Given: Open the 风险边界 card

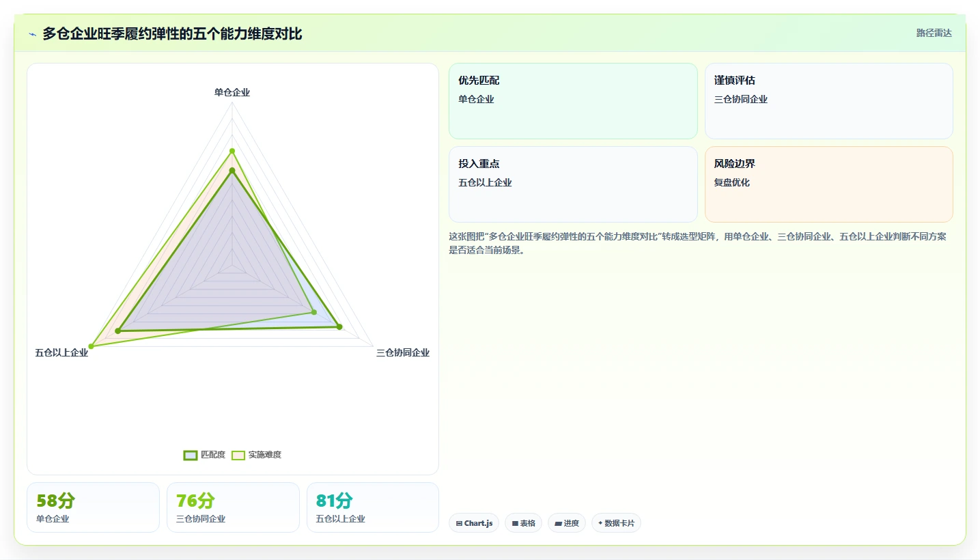Looking at the screenshot, I should click(x=828, y=184).
